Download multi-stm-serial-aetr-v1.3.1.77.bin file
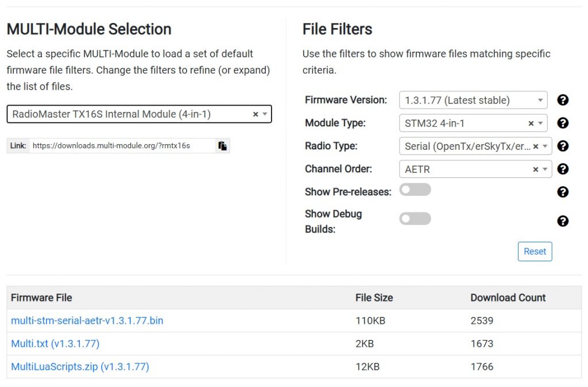 tap(87, 320)
